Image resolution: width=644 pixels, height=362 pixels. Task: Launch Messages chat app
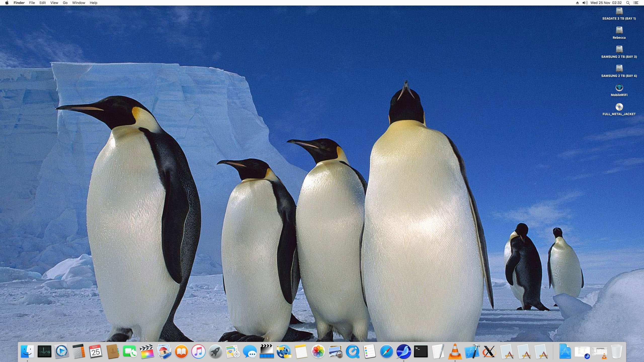pyautogui.click(x=250, y=351)
